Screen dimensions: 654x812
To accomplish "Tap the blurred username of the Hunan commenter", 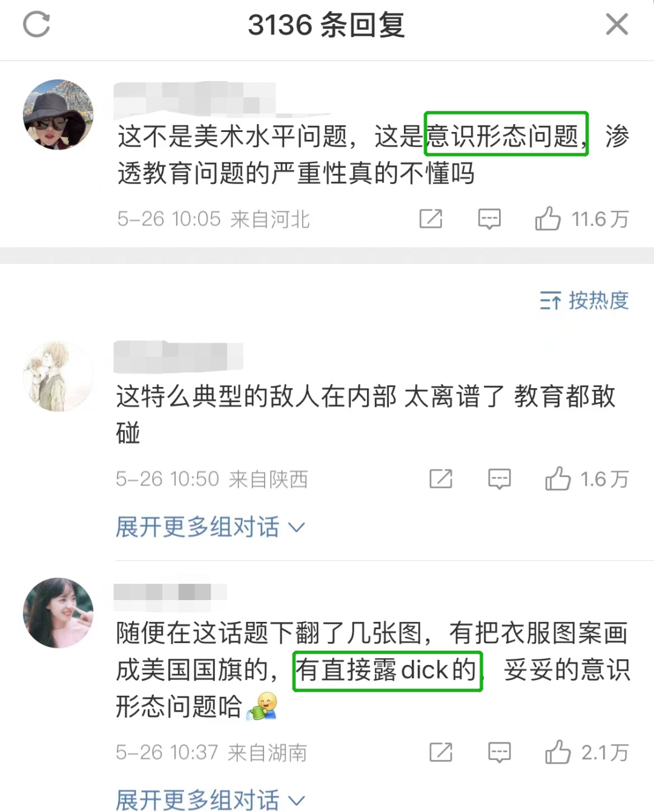I will coord(170,592).
